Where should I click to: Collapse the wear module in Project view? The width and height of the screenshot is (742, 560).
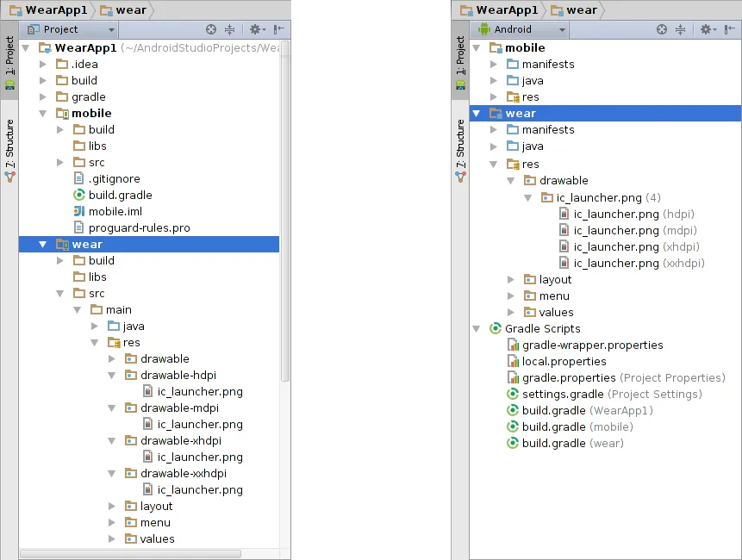click(x=43, y=245)
